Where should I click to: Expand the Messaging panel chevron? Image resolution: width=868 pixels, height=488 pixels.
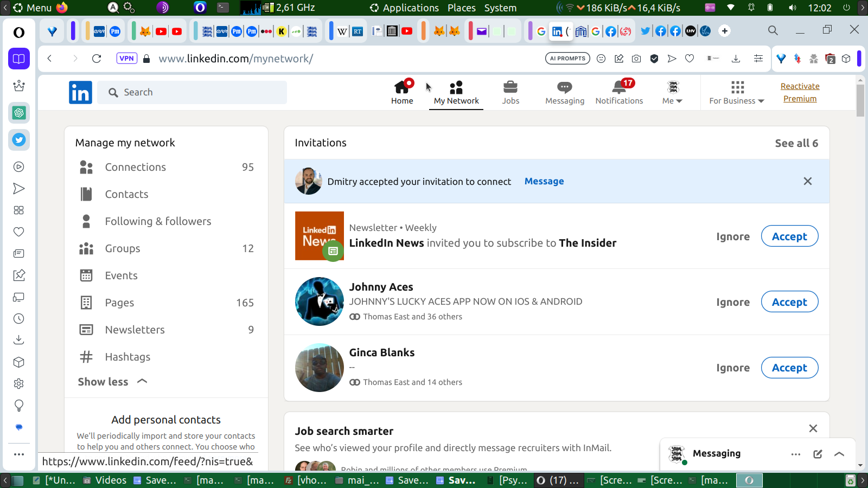tap(839, 454)
